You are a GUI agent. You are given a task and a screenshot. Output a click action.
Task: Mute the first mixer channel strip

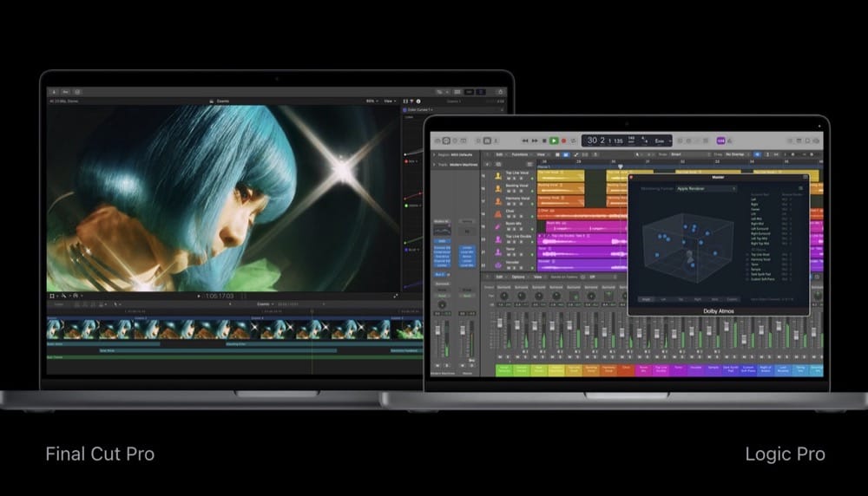pos(499,357)
